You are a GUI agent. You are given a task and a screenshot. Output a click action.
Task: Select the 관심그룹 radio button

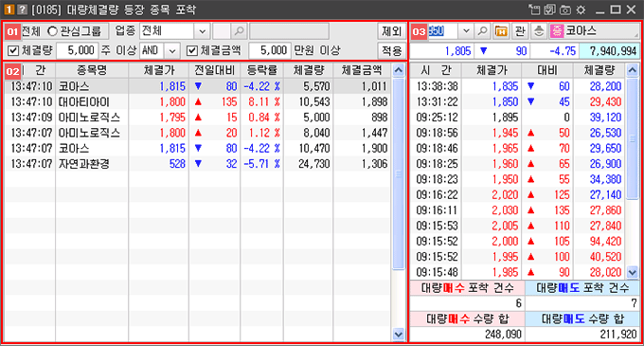pyautogui.click(x=52, y=31)
